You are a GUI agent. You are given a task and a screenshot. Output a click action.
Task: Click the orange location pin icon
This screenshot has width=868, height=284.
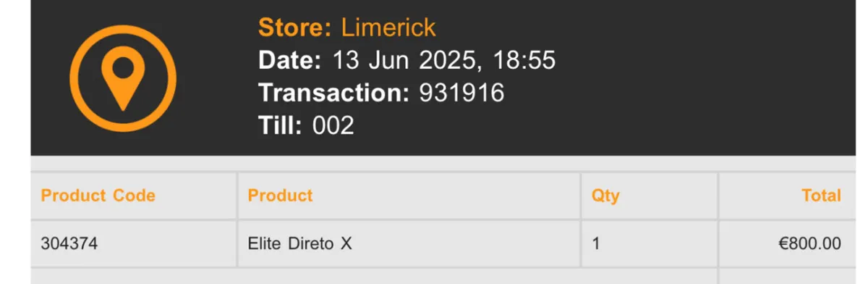coord(123,78)
